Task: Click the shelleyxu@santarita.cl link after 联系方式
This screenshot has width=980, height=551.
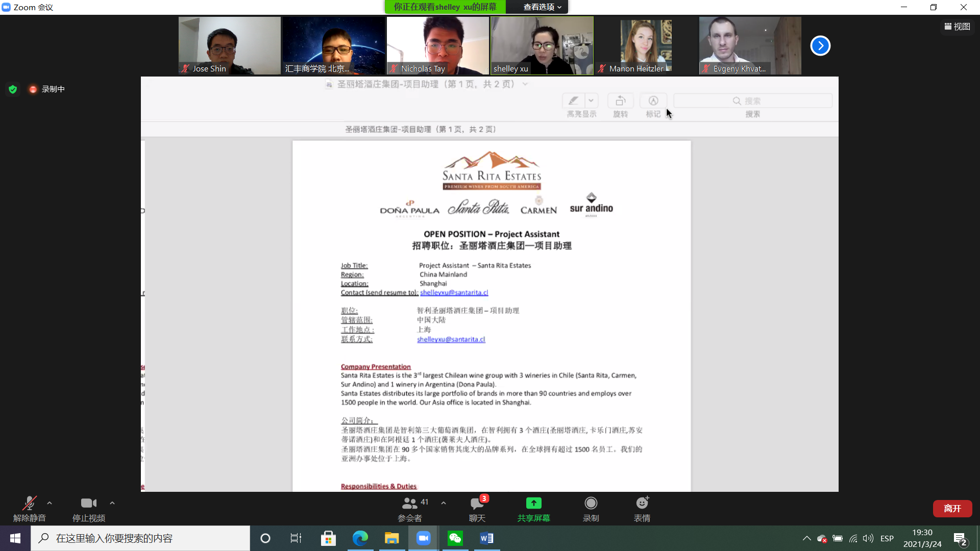Action: tap(451, 339)
